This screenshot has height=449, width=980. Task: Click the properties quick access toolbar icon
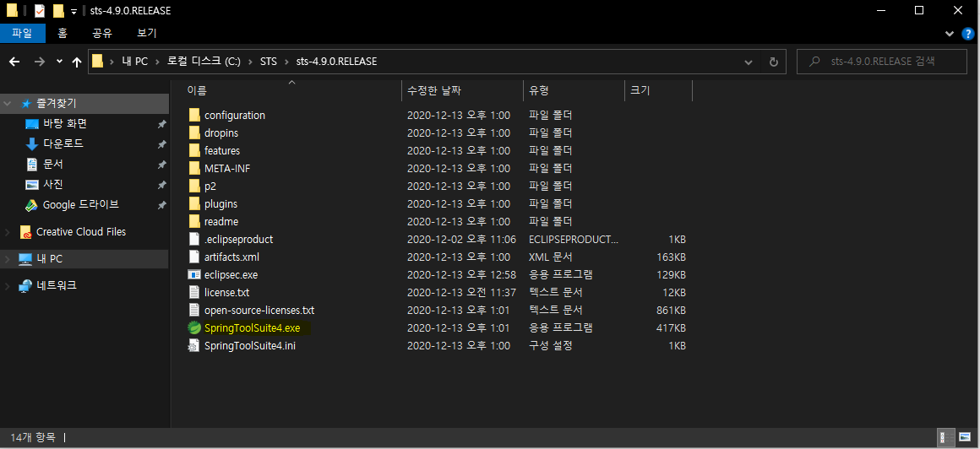[40, 11]
